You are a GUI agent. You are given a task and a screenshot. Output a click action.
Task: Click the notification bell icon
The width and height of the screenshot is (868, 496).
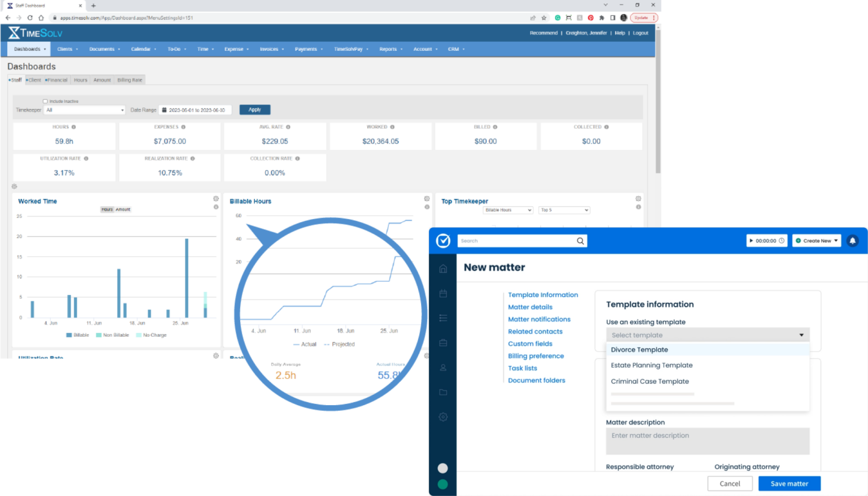tap(853, 240)
